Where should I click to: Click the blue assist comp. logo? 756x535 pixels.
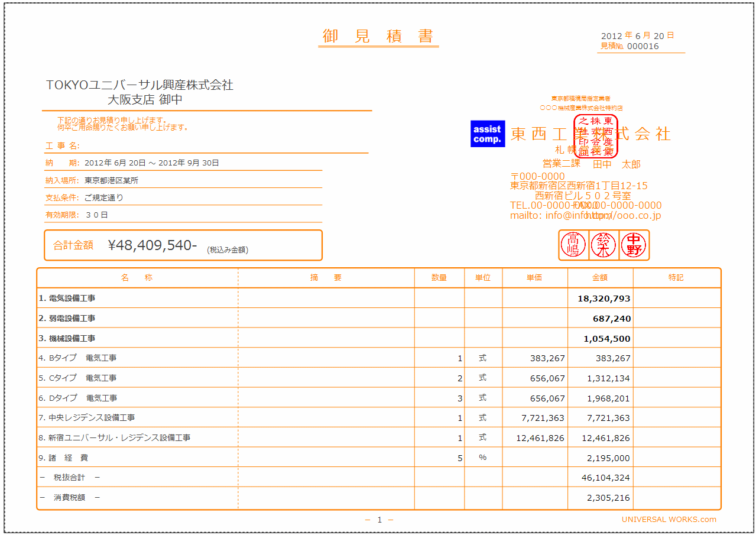coord(487,134)
